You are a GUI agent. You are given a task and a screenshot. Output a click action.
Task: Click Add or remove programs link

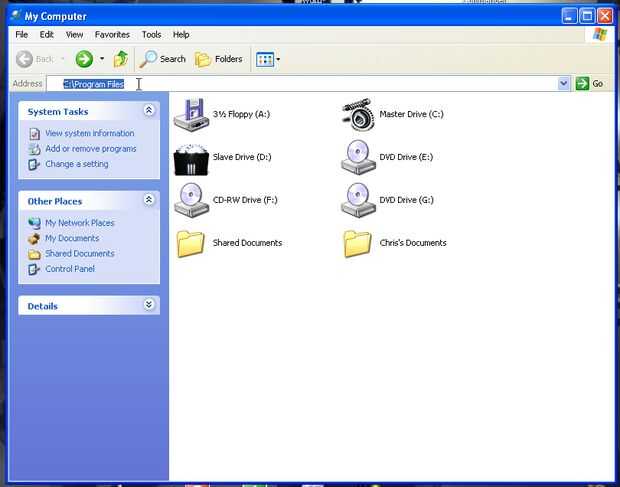[x=91, y=149]
